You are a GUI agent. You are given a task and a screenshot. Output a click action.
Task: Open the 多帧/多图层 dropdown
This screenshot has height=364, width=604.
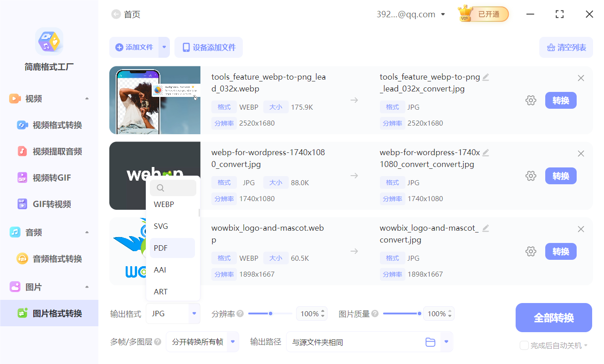coord(202,342)
